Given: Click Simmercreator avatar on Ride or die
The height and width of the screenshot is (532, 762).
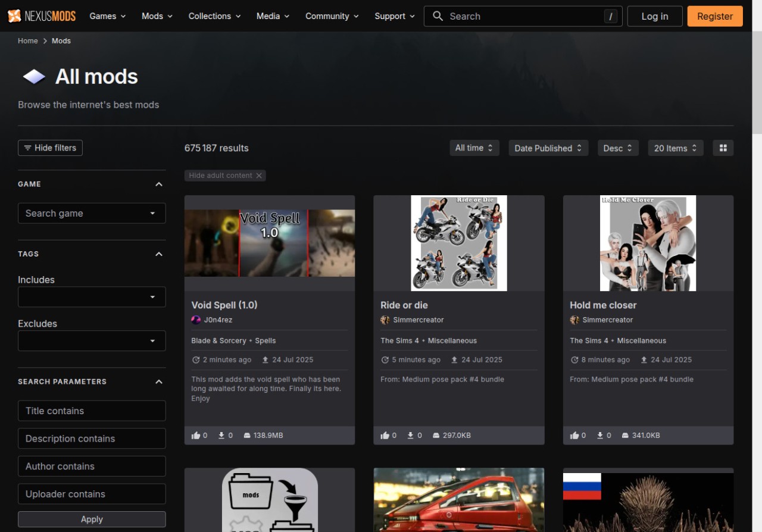Looking at the screenshot, I should 385,320.
